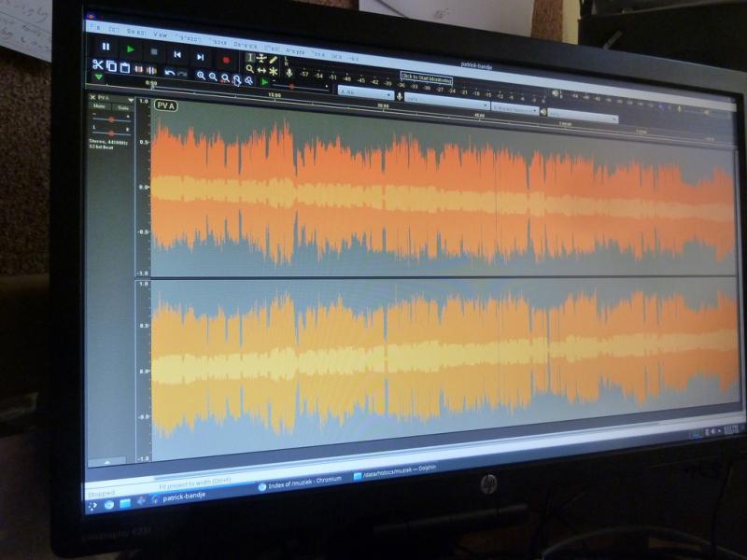The width and height of the screenshot is (747, 560).
Task: Start recording with the red Record button
Action: click(x=226, y=60)
